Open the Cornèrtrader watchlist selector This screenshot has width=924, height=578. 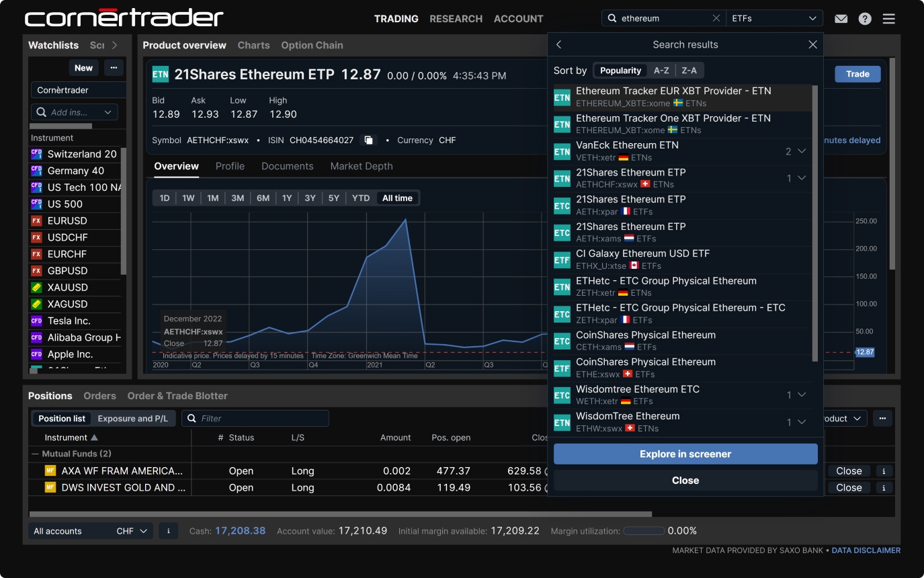(79, 90)
